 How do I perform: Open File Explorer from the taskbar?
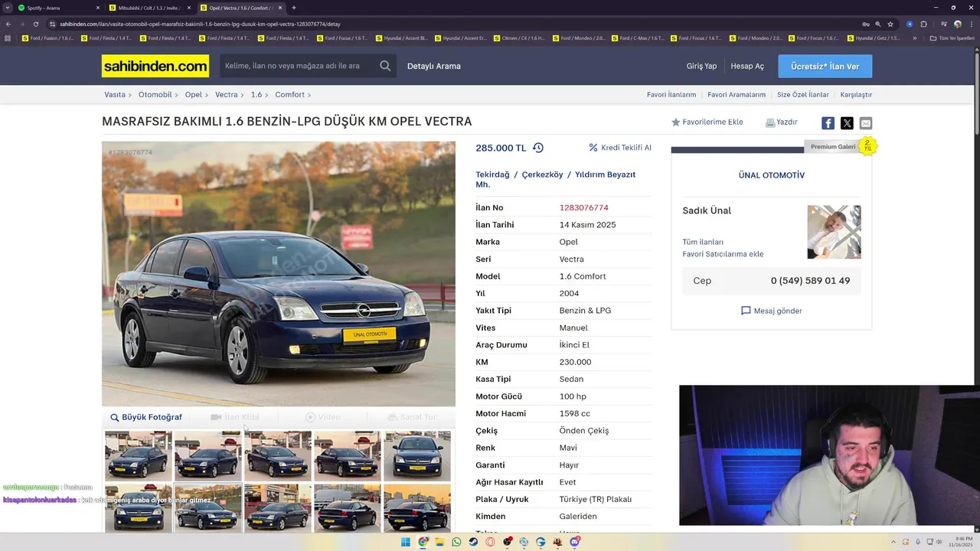coord(439,542)
